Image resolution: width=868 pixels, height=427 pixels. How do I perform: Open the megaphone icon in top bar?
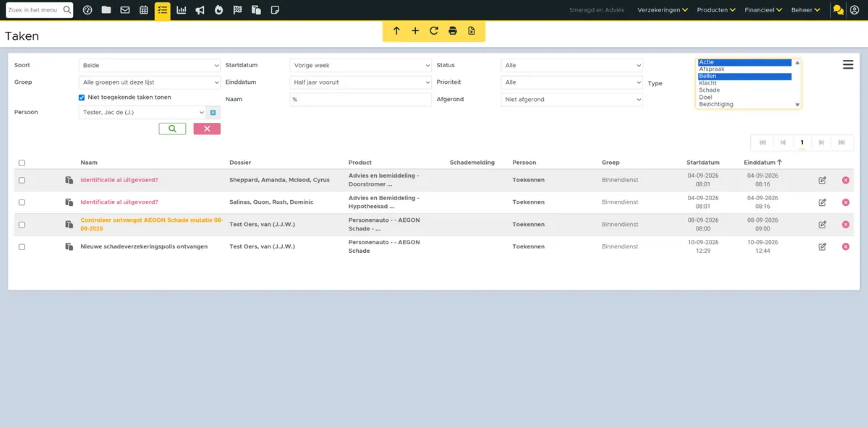tap(200, 10)
